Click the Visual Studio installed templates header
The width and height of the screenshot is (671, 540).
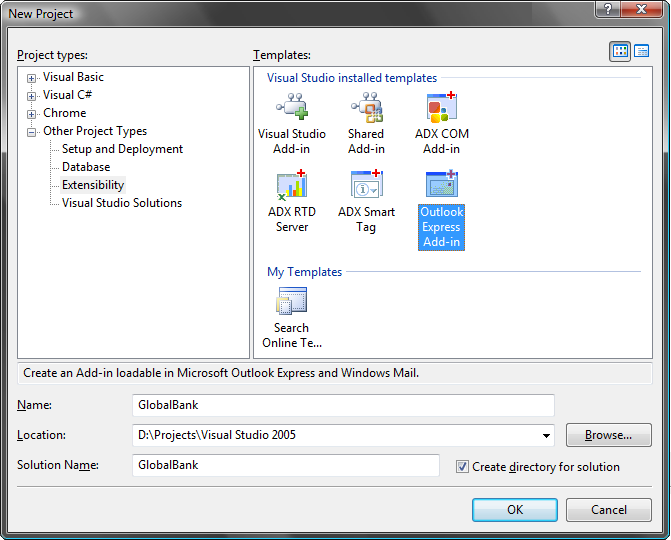coord(352,78)
